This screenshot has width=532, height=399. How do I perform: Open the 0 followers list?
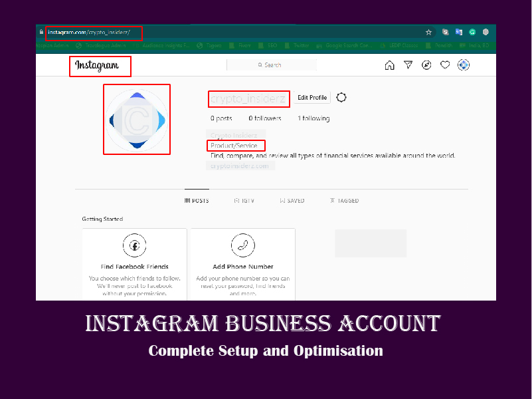[265, 118]
